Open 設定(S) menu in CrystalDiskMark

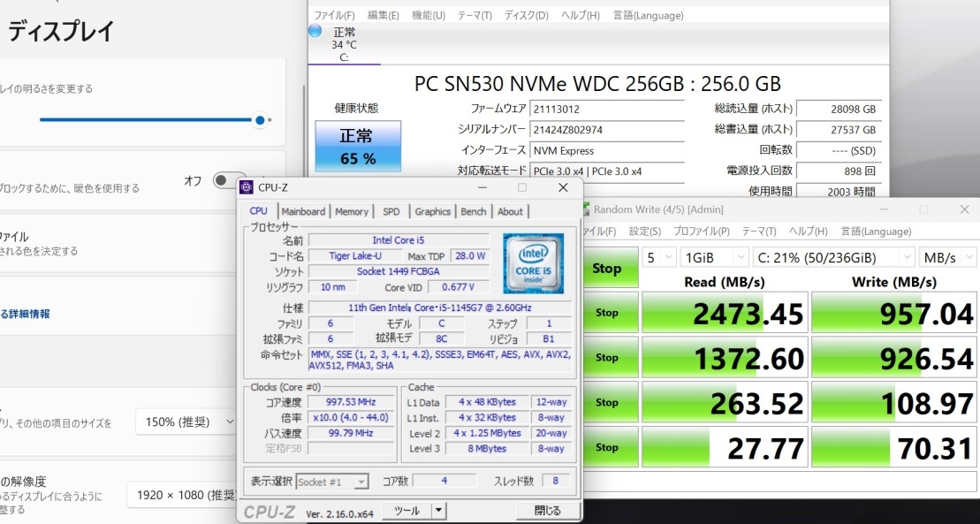click(644, 232)
